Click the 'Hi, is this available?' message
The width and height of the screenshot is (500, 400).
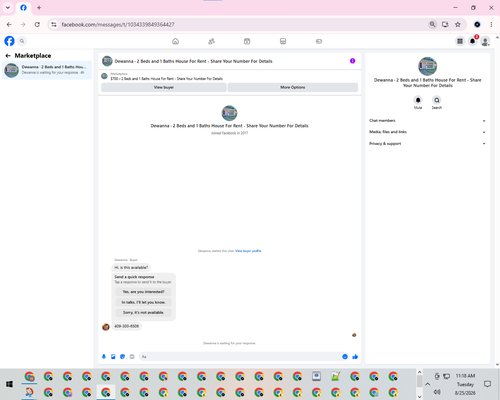click(131, 267)
